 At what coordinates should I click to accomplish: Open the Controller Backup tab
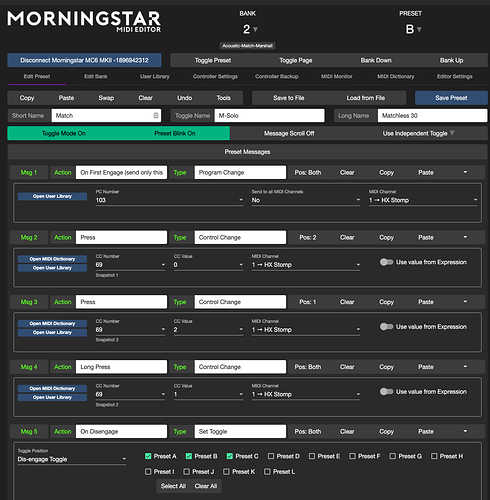tap(277, 76)
